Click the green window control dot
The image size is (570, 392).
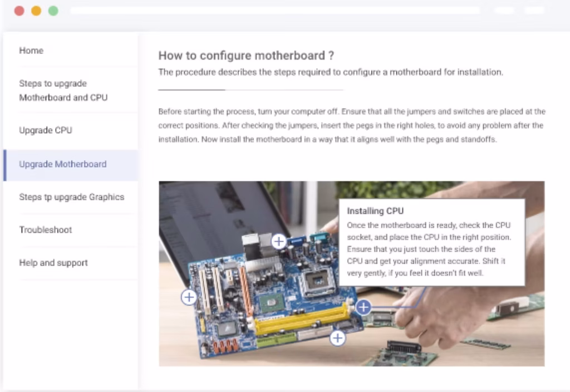point(53,11)
